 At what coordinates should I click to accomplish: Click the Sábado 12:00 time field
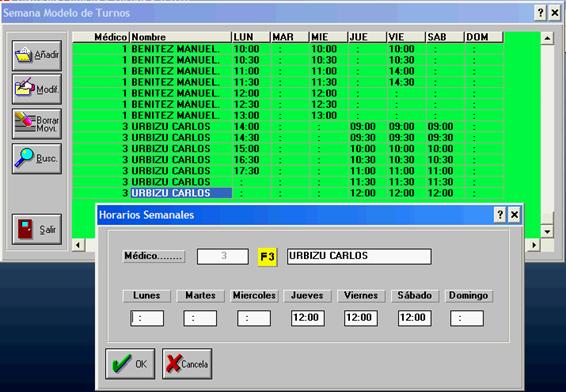pyautogui.click(x=415, y=318)
